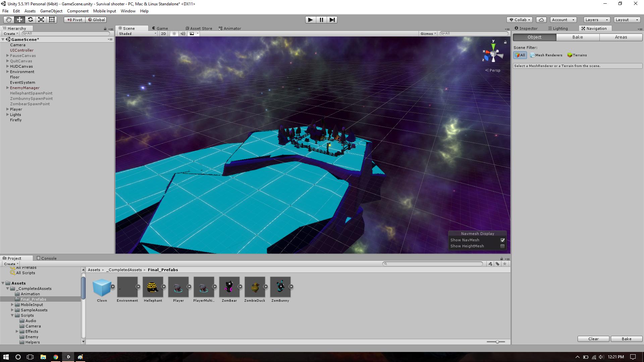Screen dimensions: 644x362
Task: Open Unity from the Windows taskbar
Action: point(68,357)
